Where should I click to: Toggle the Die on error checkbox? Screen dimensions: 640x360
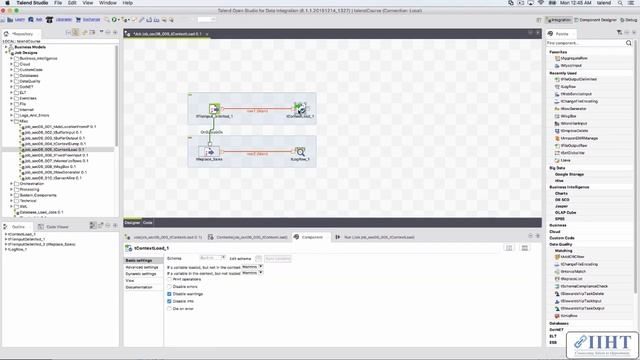click(169, 309)
